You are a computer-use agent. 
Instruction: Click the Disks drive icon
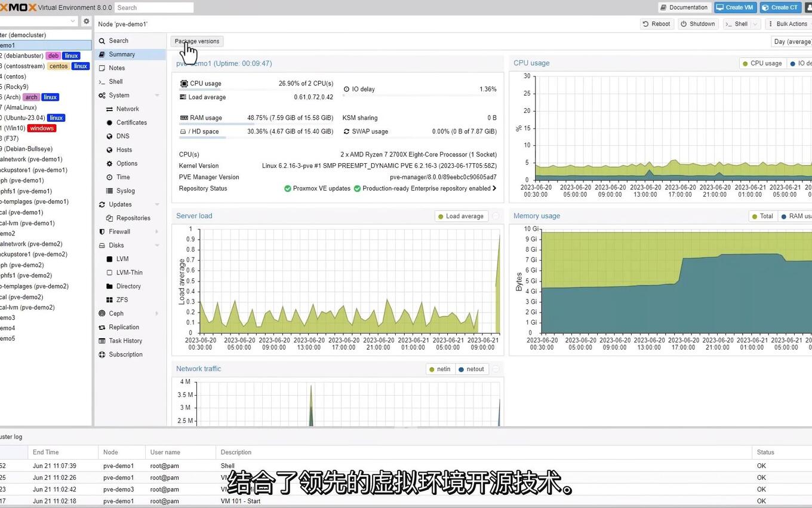coord(103,246)
